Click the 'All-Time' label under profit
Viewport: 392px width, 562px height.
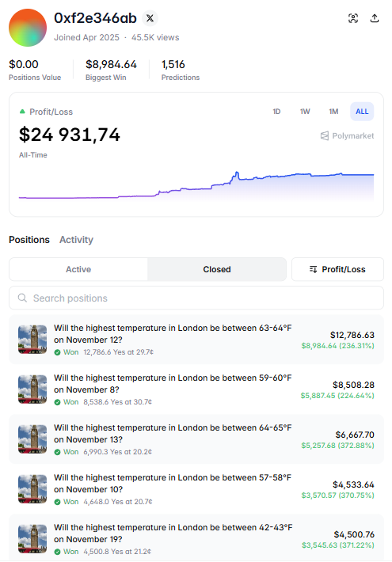pos(33,155)
